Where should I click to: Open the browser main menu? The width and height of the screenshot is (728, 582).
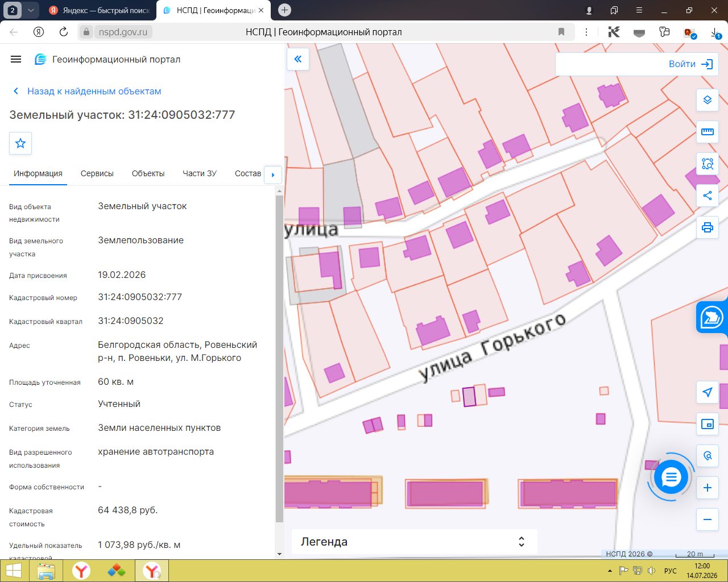tap(639, 10)
